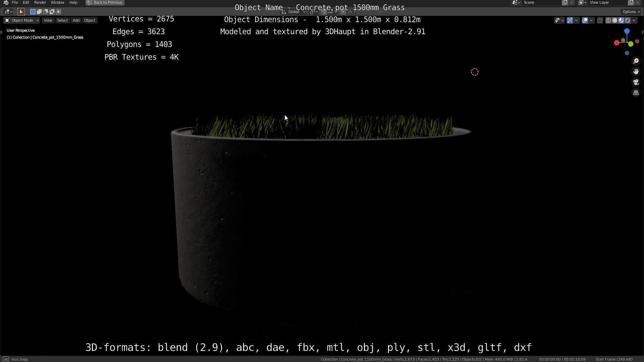
Task: Choose Invert selection mode
Action: pyautogui.click(x=52, y=12)
